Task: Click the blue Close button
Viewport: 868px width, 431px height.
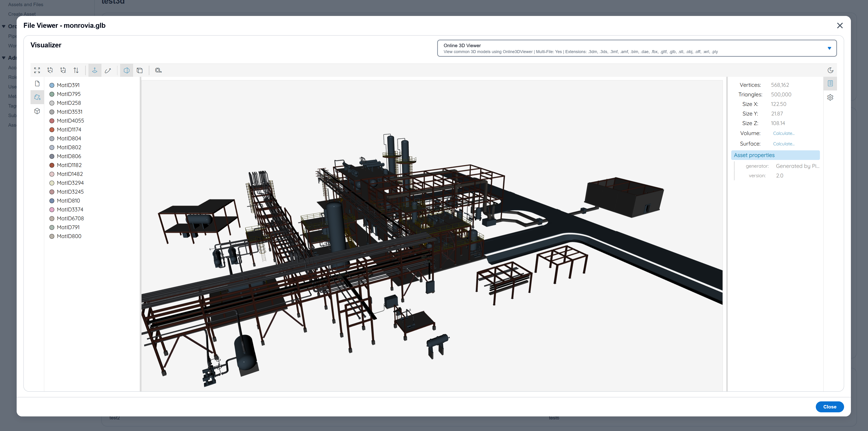Action: coord(829,407)
